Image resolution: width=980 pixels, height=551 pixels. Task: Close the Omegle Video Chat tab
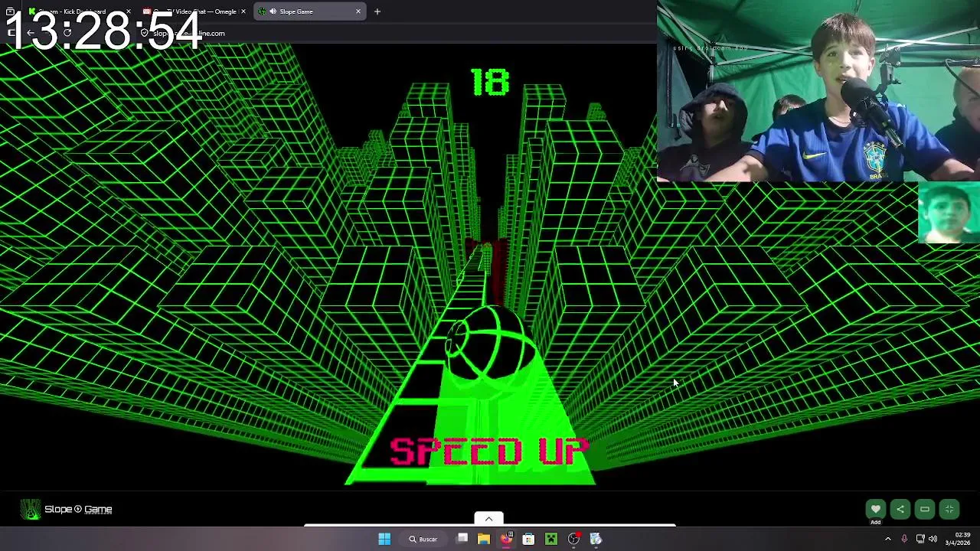point(243,11)
